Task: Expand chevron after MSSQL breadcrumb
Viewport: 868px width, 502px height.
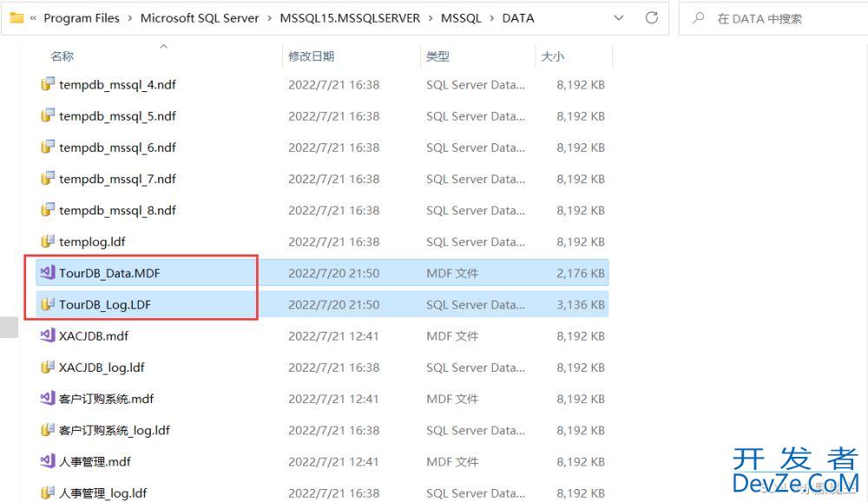Action: pyautogui.click(x=491, y=18)
